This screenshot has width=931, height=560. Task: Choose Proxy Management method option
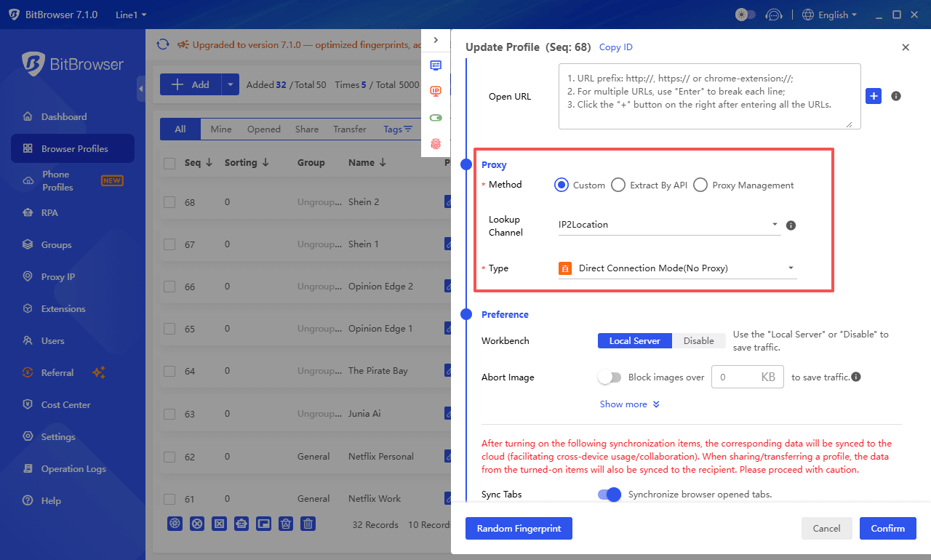point(700,185)
